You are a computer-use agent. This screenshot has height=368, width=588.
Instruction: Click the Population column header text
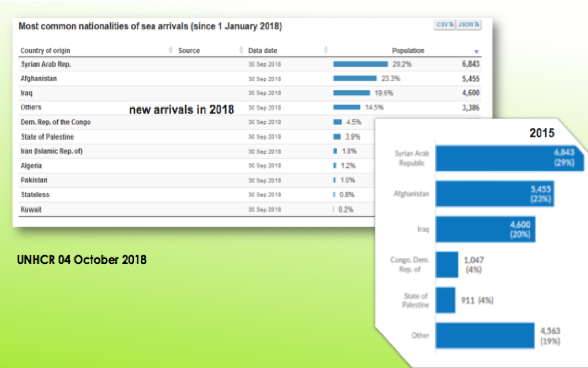408,51
